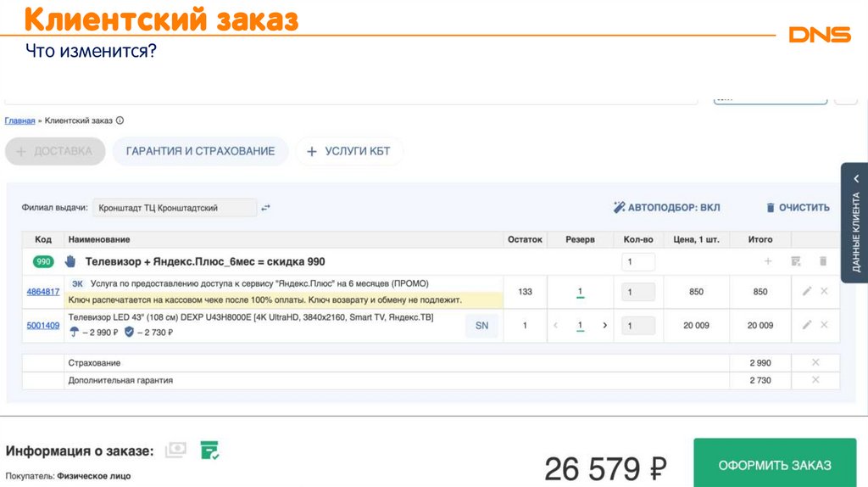Click the grey banknote icon by Информация о заказе

[175, 450]
